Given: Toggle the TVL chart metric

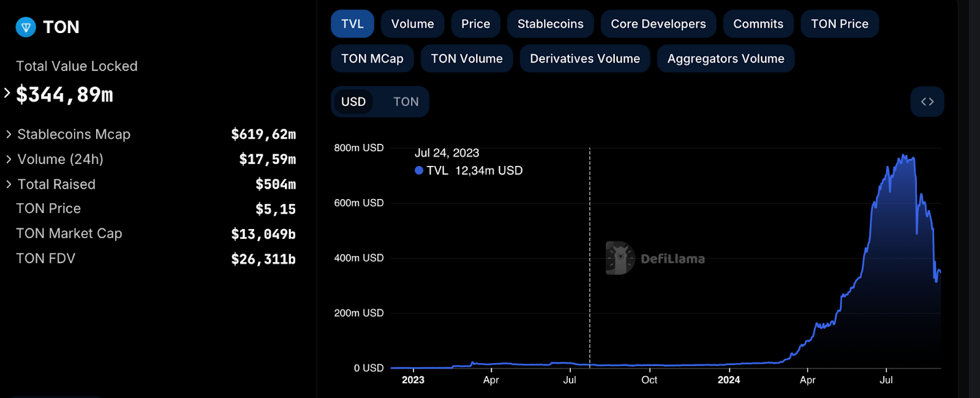Looking at the screenshot, I should (x=352, y=24).
